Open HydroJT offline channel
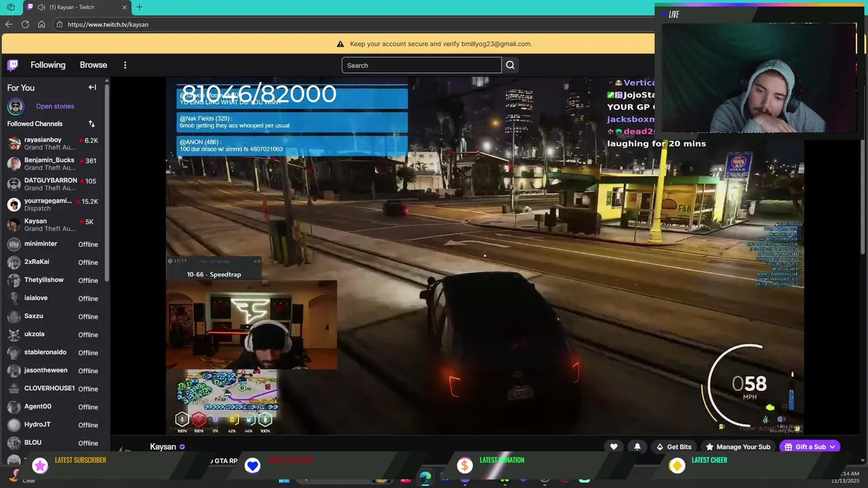 coord(53,425)
